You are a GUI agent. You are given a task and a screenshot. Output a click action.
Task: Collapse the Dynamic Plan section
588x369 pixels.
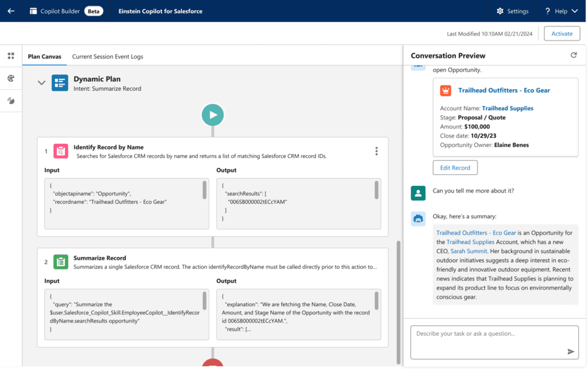point(41,83)
